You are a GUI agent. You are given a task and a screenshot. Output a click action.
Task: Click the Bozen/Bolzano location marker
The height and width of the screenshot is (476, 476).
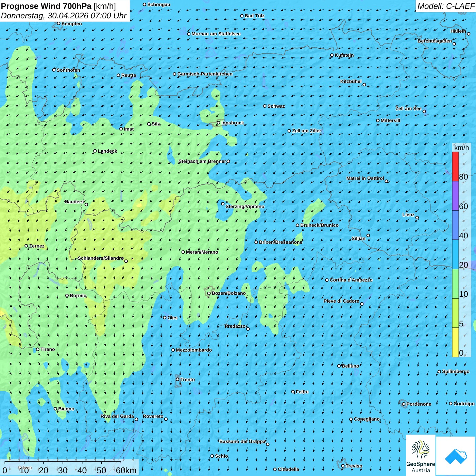tap(209, 293)
